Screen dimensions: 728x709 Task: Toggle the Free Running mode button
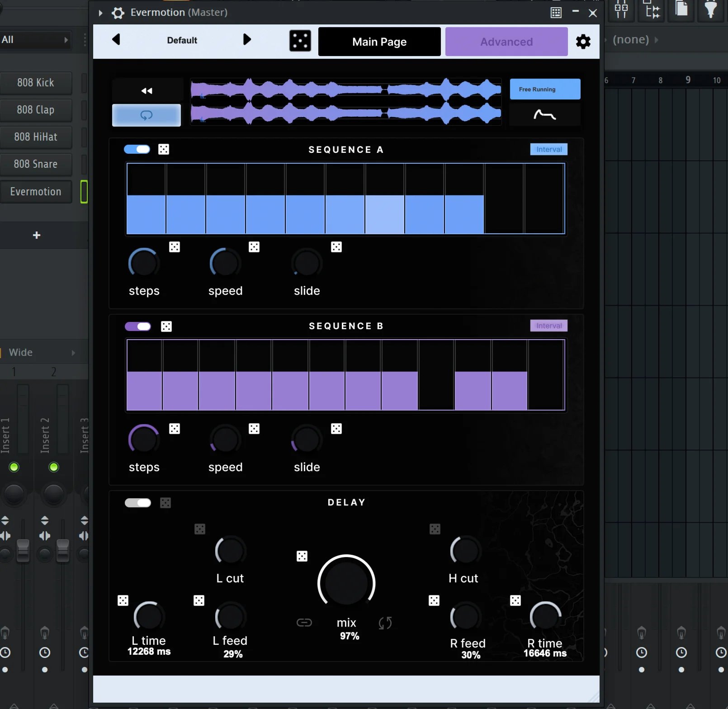[545, 89]
